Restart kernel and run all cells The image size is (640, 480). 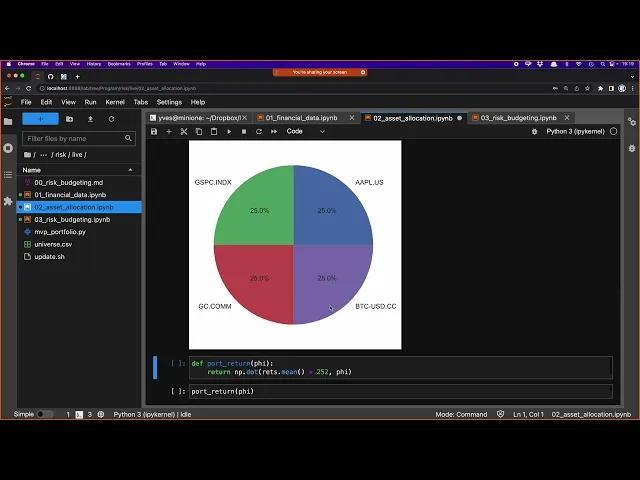pos(274,131)
